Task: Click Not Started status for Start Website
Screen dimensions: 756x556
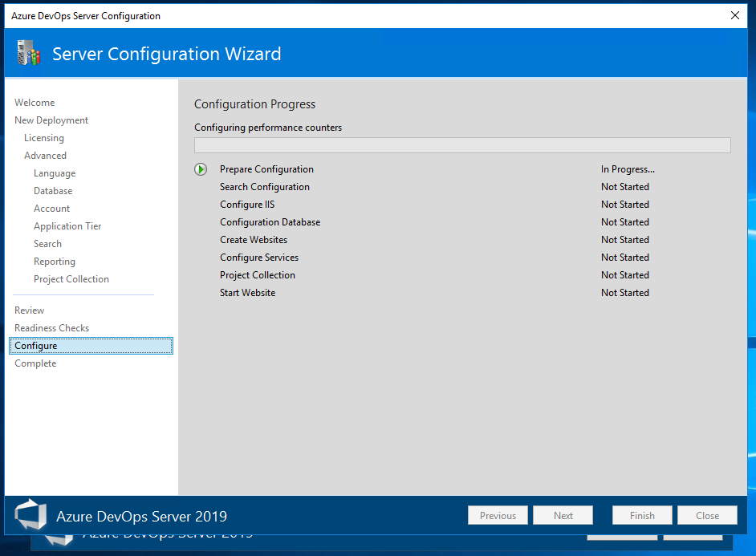Action: coord(625,293)
